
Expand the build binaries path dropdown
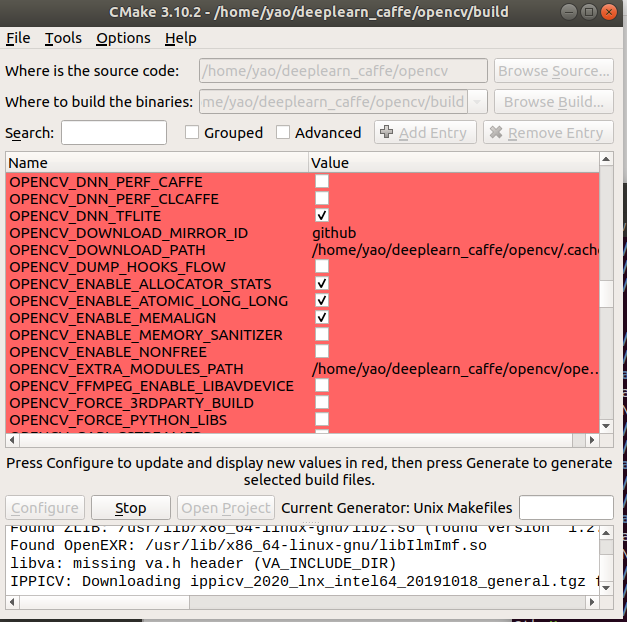[x=477, y=102]
